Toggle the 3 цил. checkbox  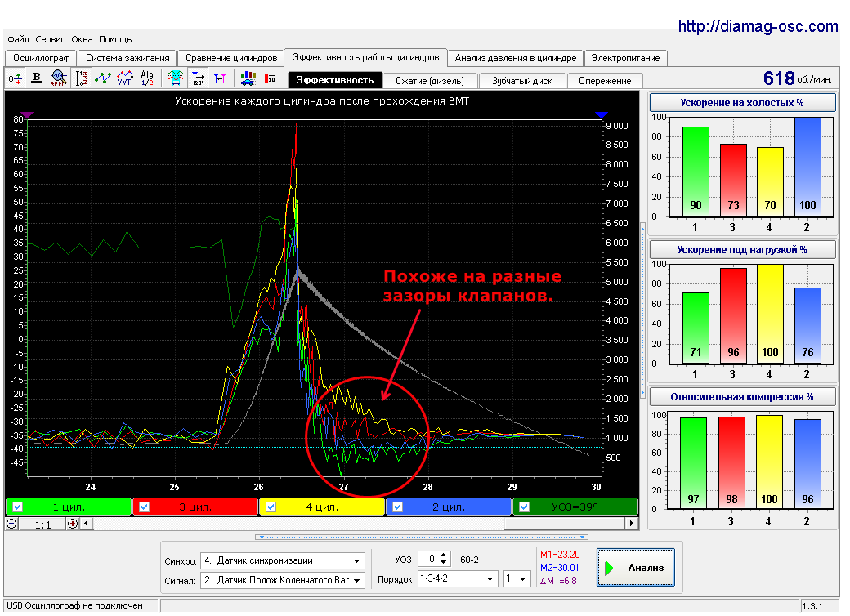pyautogui.click(x=144, y=507)
